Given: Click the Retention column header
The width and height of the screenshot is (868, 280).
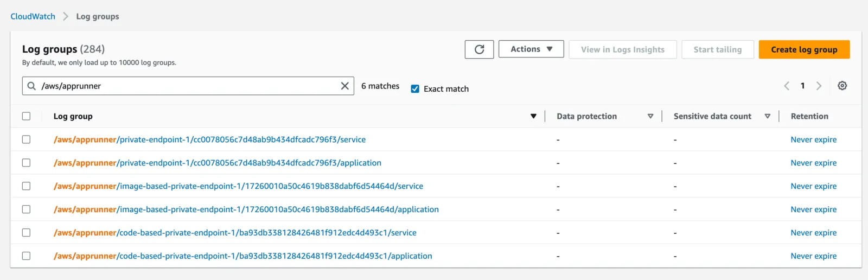Looking at the screenshot, I should click(809, 116).
